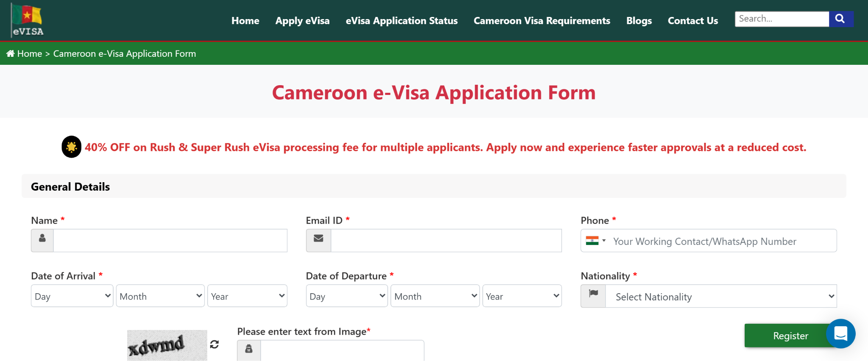This screenshot has height=361, width=868.
Task: Open the departure Month dropdown
Action: point(435,296)
